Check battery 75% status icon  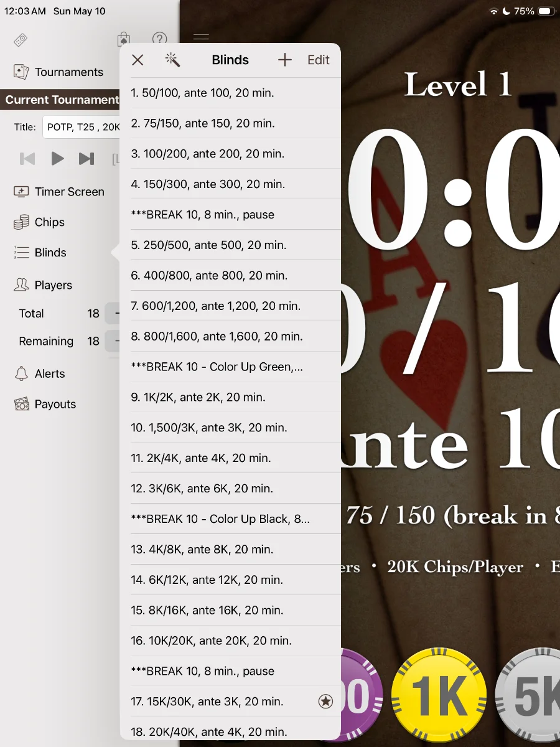click(547, 11)
